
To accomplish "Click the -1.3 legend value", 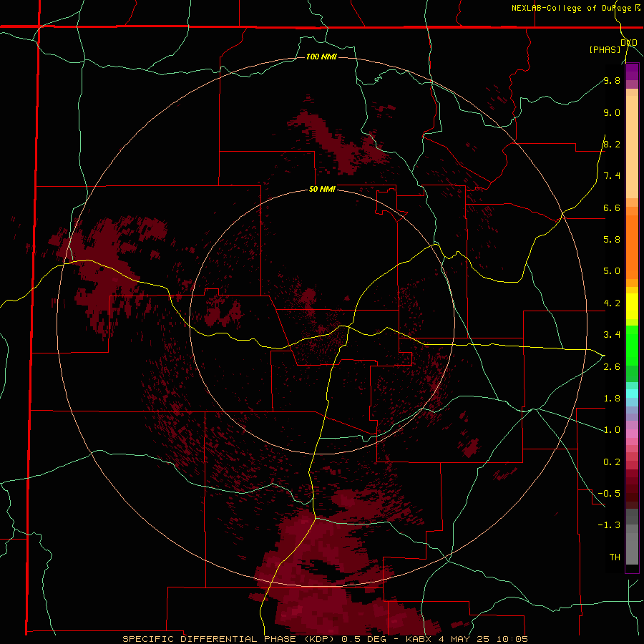I will (x=609, y=525).
